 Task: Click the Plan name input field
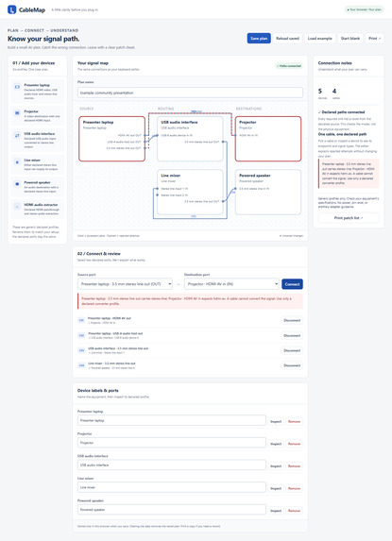[190, 93]
